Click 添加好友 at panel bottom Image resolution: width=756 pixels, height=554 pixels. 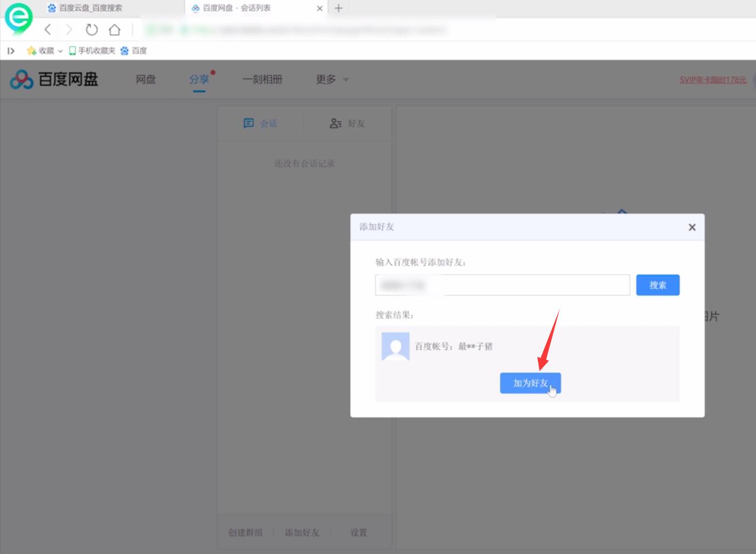pos(302,533)
